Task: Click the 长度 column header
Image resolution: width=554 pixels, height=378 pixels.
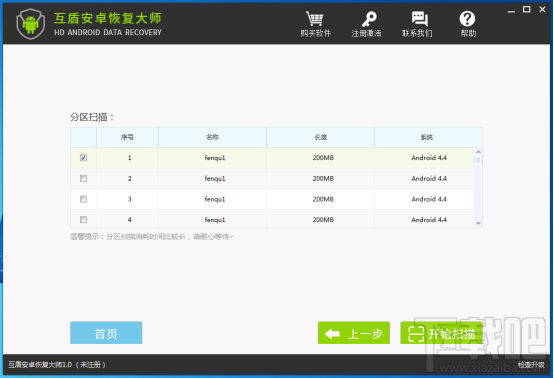Action: pos(320,137)
